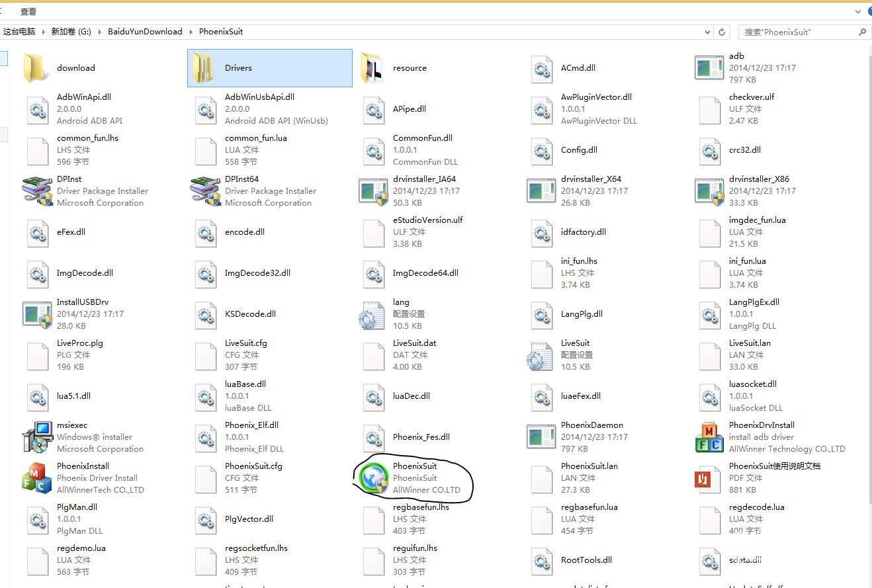The image size is (872, 588).
Task: Click the lang configuration file icon
Action: point(372,314)
